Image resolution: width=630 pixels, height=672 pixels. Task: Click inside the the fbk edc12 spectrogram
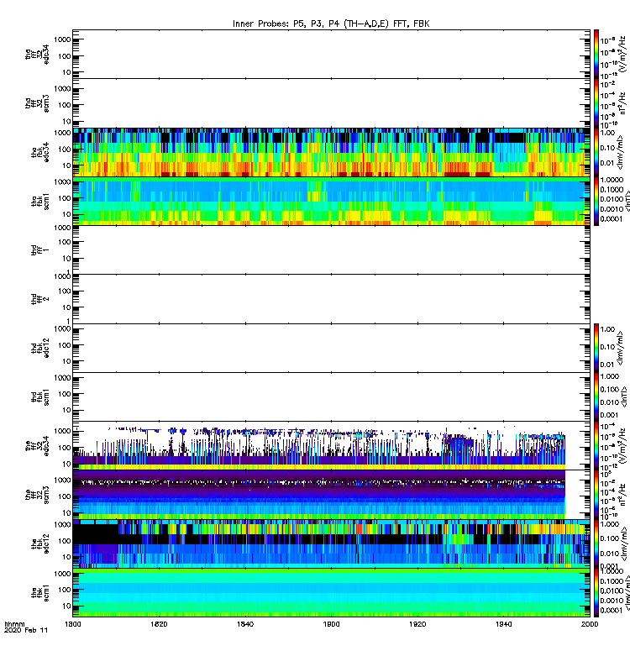coord(331,543)
